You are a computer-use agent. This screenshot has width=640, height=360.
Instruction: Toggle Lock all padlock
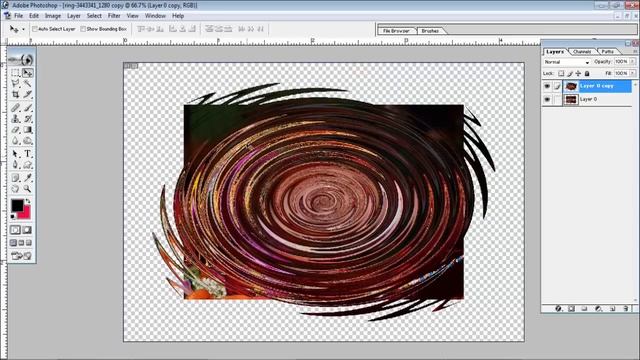tap(587, 73)
